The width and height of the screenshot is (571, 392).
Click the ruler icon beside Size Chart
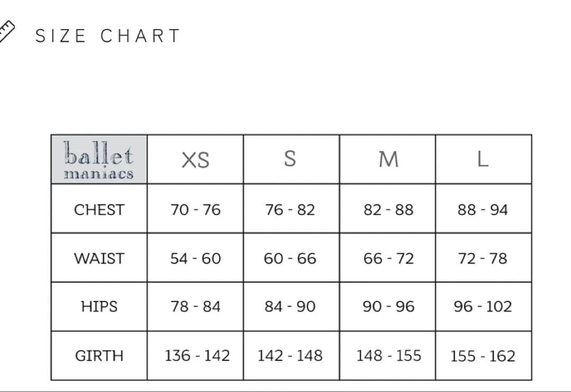click(7, 32)
